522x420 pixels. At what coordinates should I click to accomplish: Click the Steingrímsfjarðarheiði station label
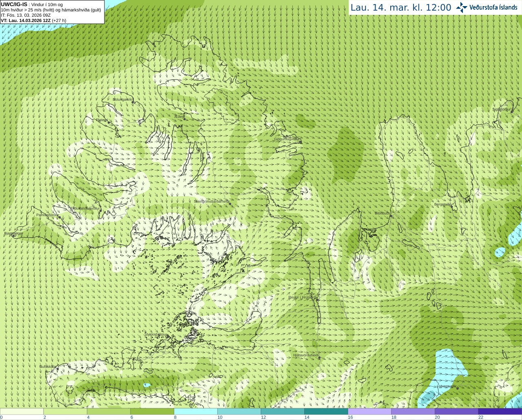(211, 201)
